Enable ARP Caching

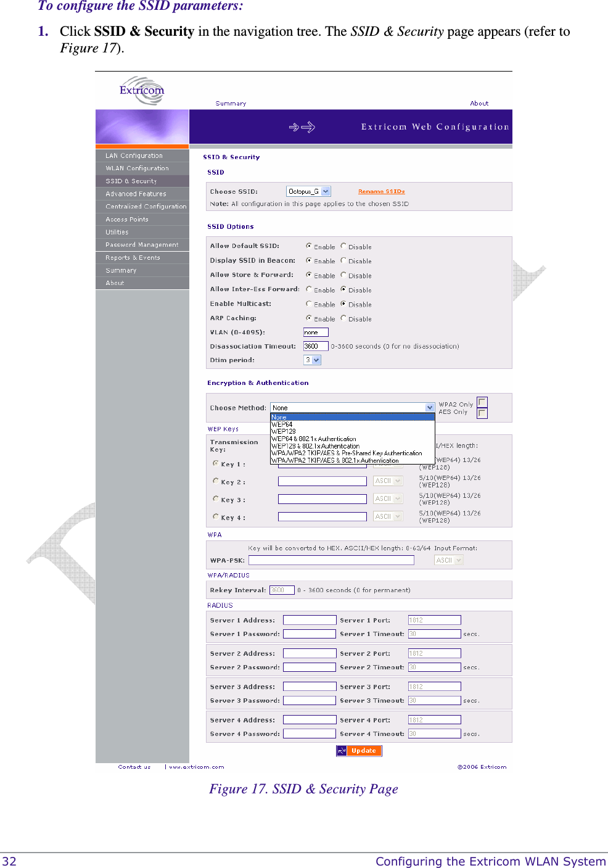pos(309,318)
